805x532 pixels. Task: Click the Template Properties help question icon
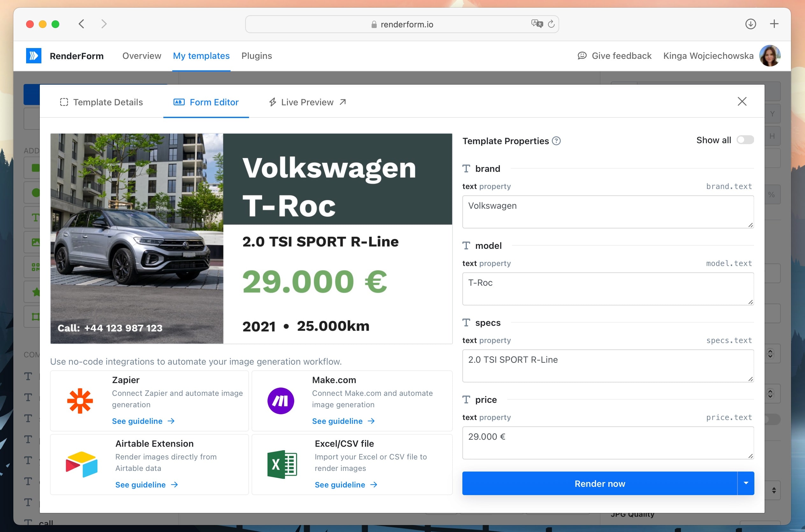point(556,141)
